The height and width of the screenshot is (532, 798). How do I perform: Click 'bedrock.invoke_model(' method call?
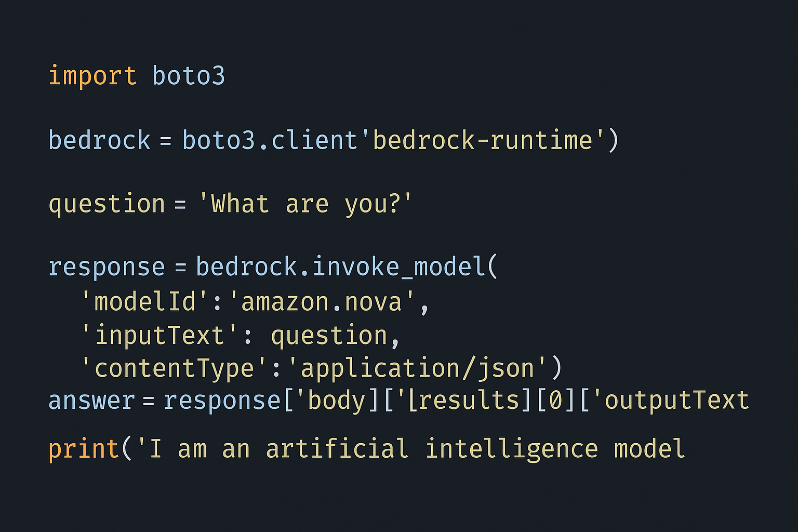347,267
